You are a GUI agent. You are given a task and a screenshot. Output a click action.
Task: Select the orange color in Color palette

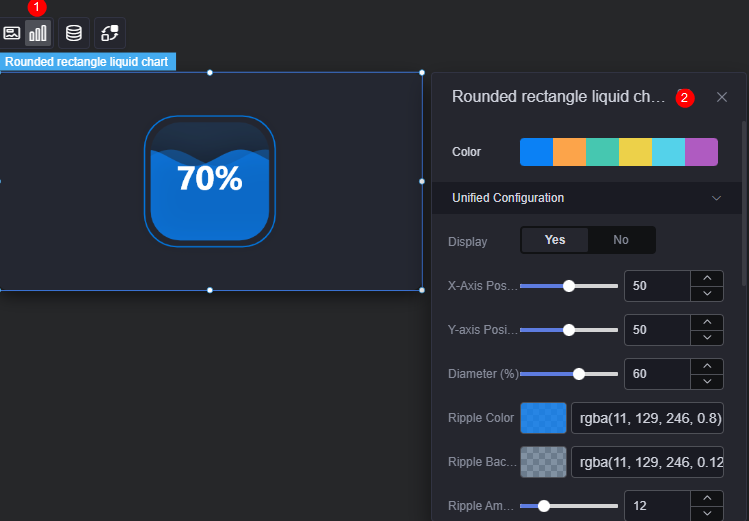pyautogui.click(x=569, y=152)
